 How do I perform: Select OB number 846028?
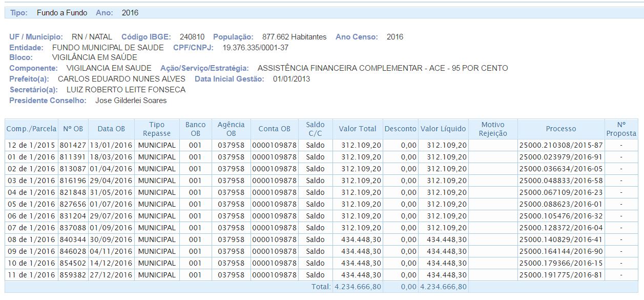(74, 251)
